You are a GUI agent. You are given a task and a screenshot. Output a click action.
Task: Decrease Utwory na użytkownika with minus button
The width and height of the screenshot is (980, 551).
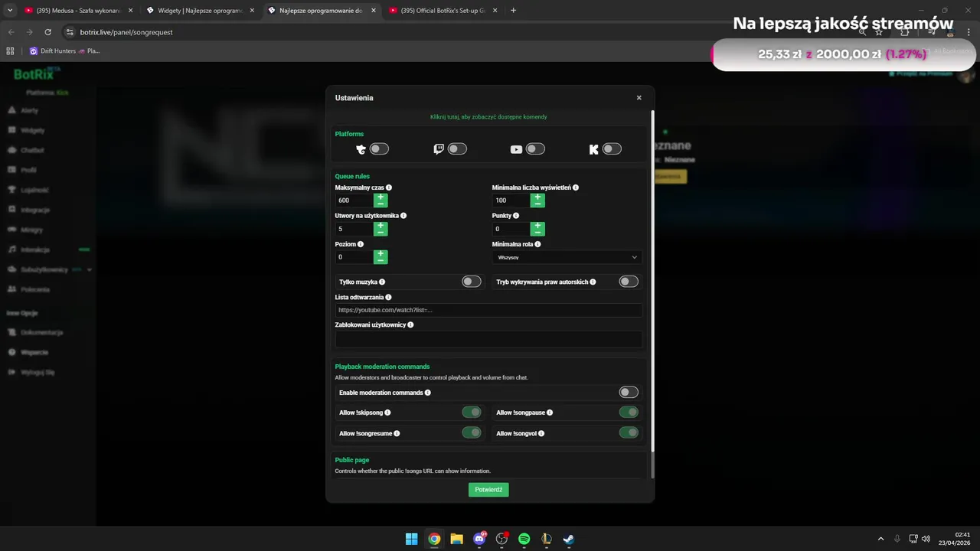click(x=381, y=233)
